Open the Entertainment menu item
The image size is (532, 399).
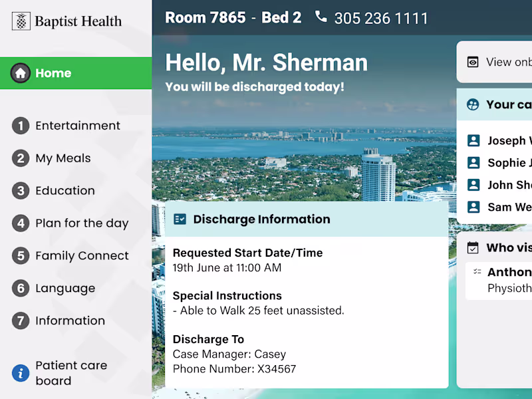click(x=77, y=126)
